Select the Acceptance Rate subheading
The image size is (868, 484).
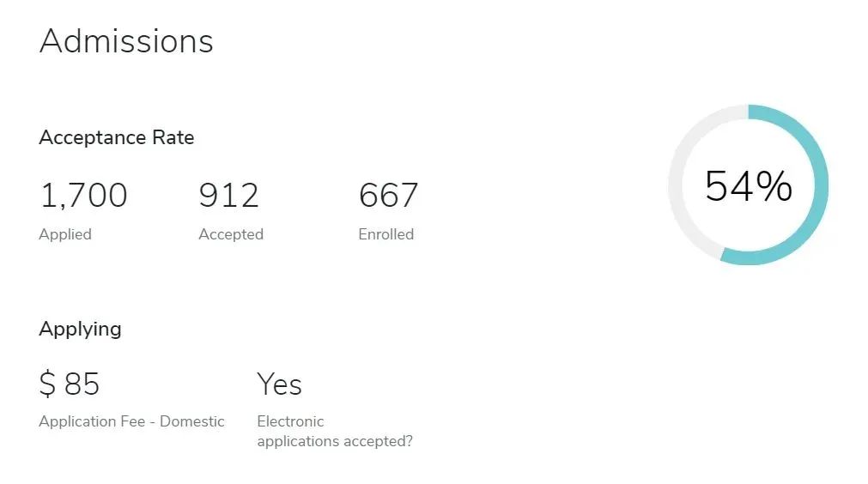116,137
